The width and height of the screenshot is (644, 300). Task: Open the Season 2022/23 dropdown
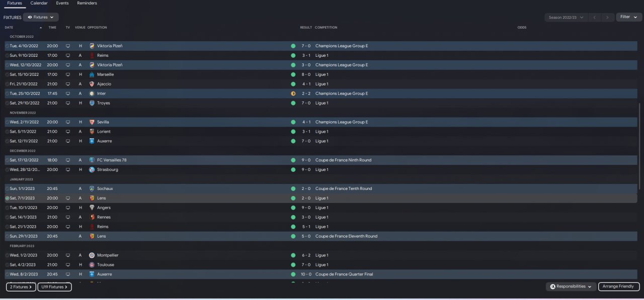tap(566, 17)
